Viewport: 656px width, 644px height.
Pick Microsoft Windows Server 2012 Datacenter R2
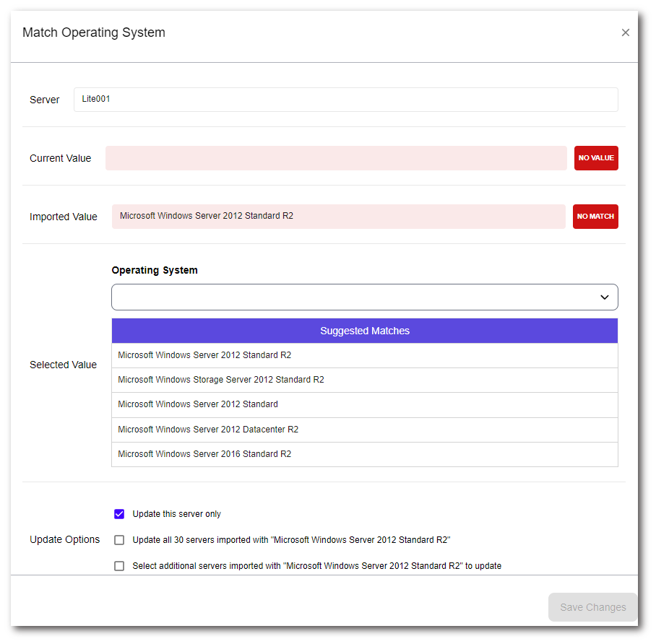[x=208, y=430]
